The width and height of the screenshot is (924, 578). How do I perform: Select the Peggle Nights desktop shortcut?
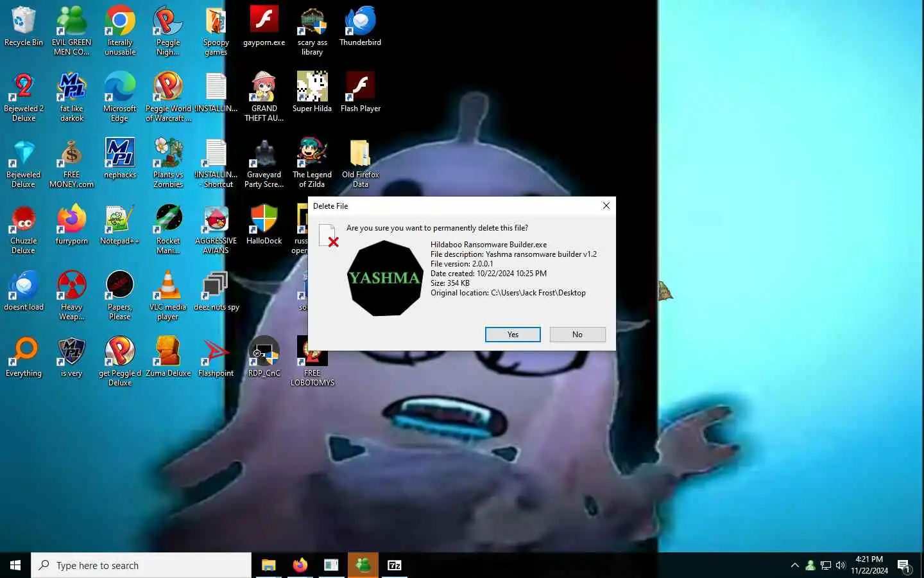[168, 31]
